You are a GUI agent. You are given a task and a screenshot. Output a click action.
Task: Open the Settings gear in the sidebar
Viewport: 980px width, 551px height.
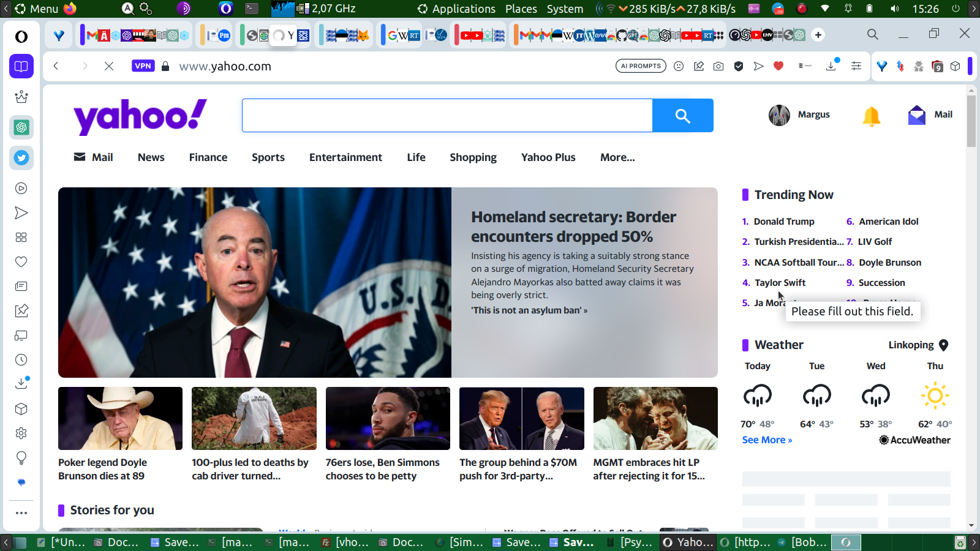(21, 433)
